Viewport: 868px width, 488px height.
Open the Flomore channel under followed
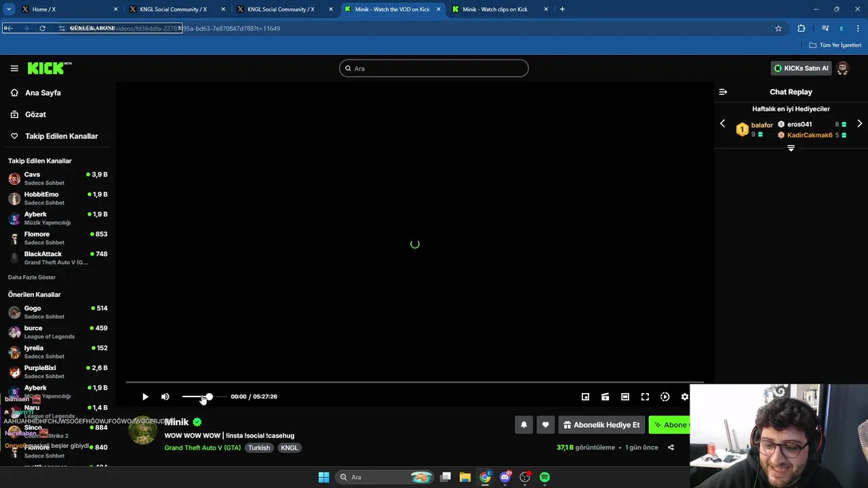58,238
